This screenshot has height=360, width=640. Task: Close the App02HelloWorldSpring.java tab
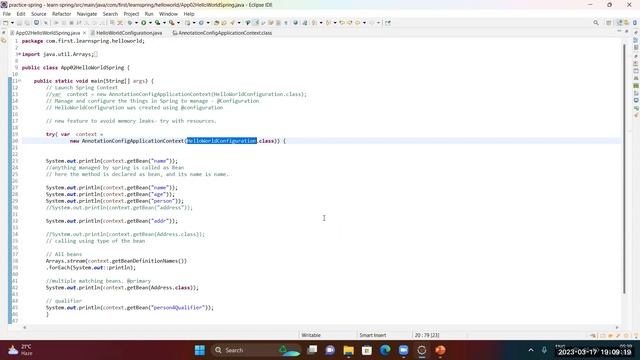[x=84, y=33]
